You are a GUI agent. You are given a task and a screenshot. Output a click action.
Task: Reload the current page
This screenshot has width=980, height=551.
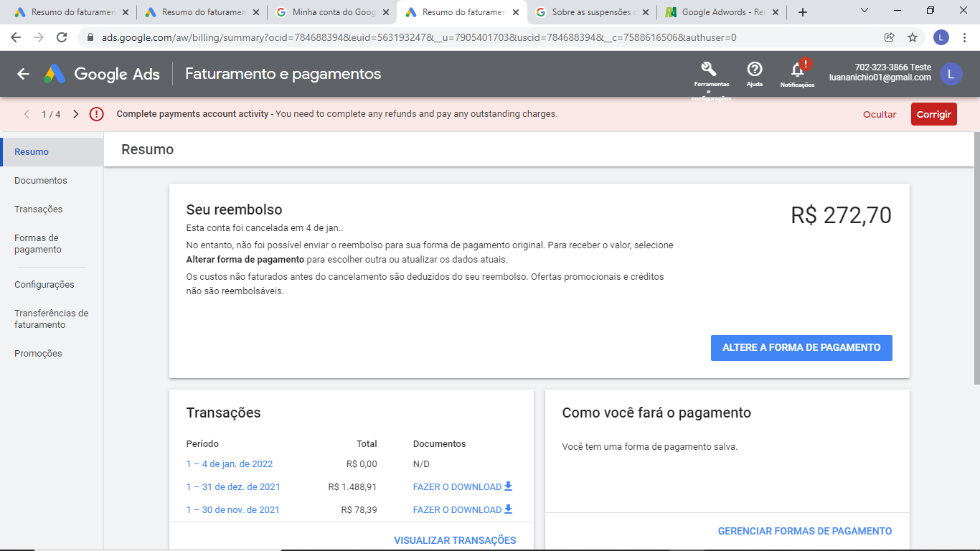62,37
